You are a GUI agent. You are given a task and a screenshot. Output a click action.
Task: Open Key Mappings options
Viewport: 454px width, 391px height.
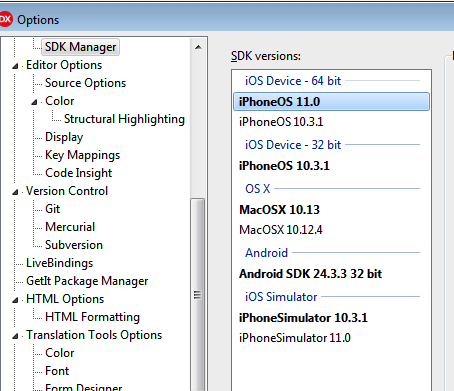tap(82, 155)
